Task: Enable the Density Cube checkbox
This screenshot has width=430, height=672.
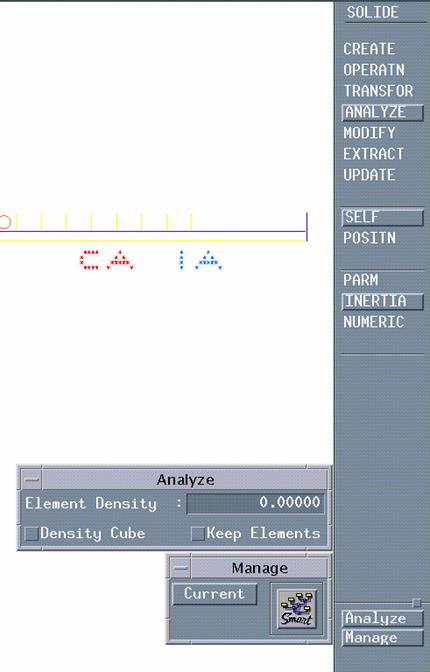Action: pos(31,534)
